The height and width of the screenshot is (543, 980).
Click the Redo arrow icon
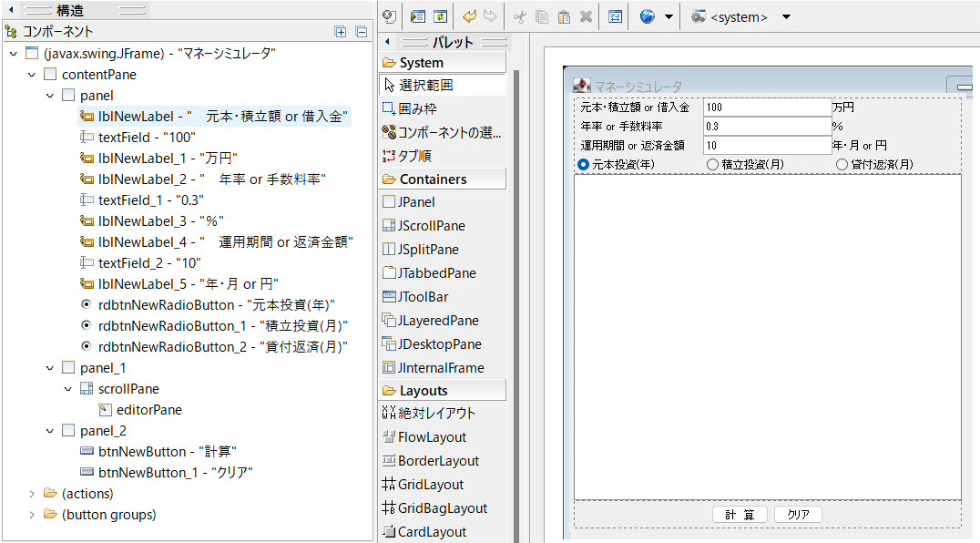coord(491,16)
